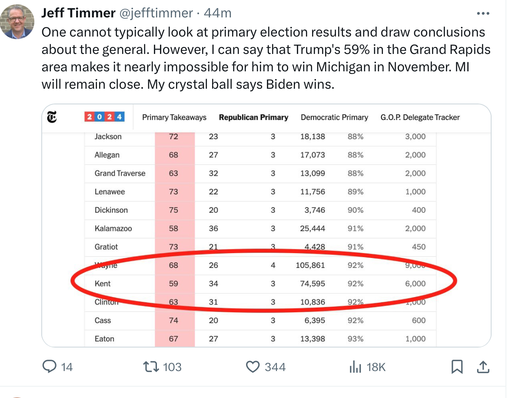Click the reply comment icon
This screenshot has width=532, height=398.
(x=49, y=367)
